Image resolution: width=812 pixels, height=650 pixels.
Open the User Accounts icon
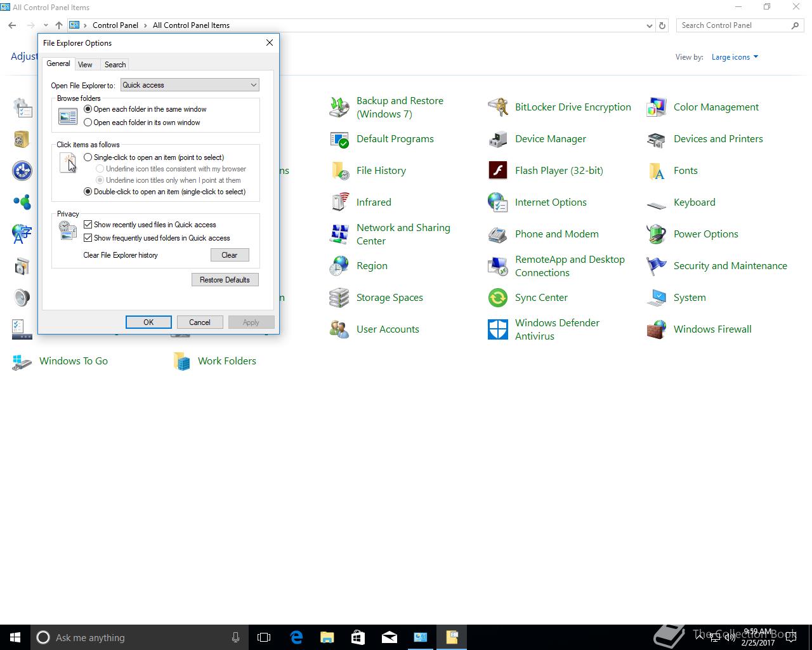coord(339,329)
